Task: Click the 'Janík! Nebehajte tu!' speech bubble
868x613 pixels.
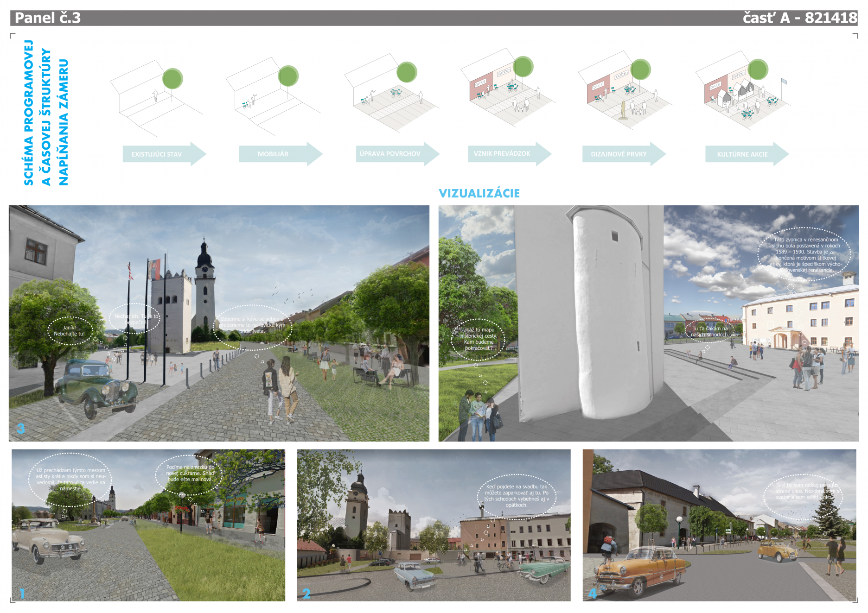Action: click(x=70, y=331)
